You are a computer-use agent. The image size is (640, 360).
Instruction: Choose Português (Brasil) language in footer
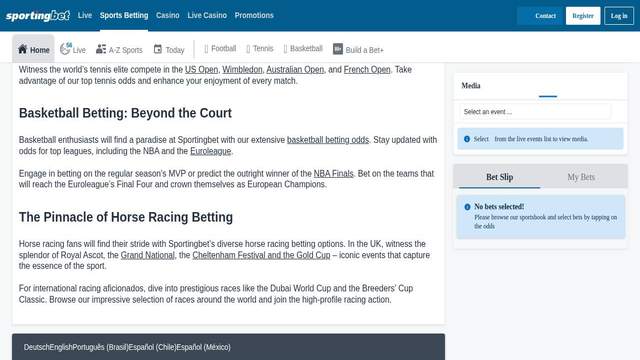pos(100,347)
